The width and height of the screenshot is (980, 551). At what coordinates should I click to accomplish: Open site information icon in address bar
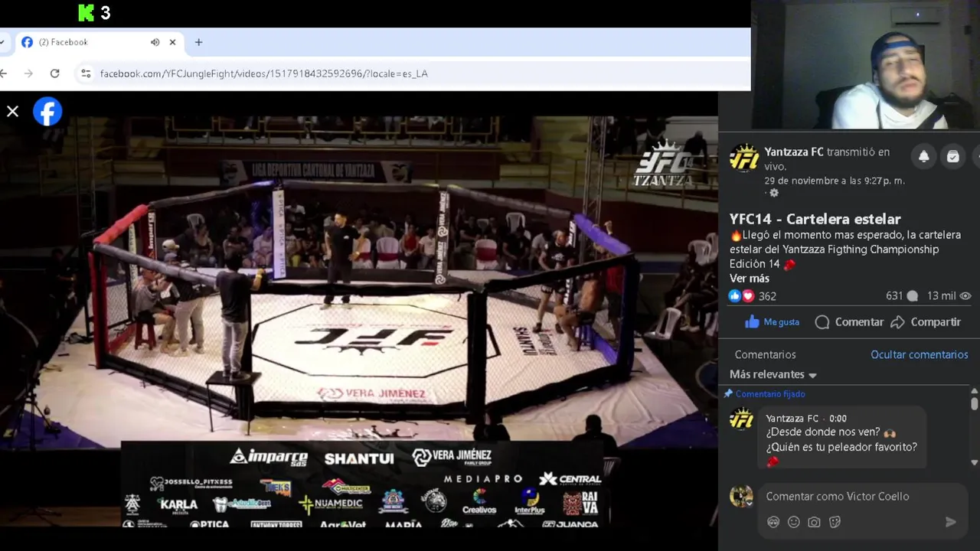click(x=86, y=73)
